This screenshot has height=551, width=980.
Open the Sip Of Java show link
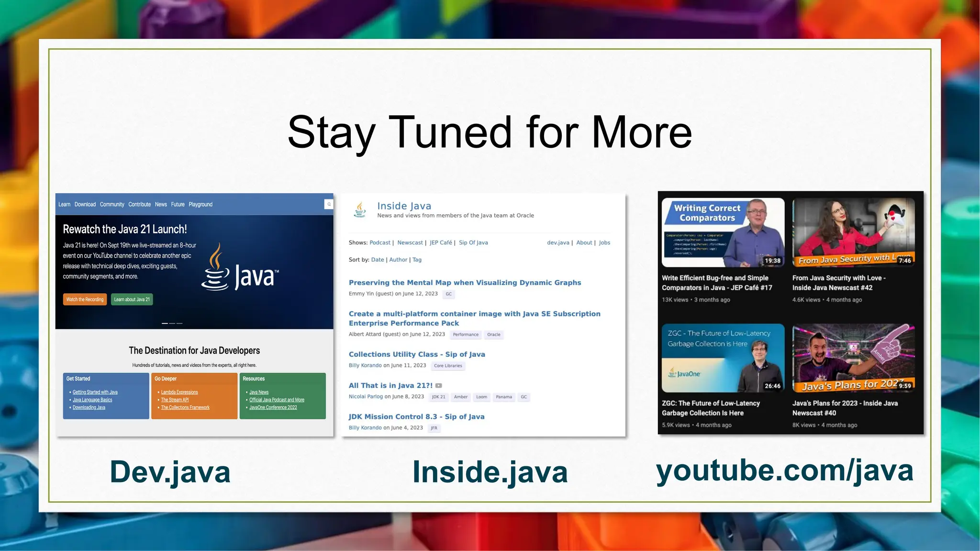473,242
